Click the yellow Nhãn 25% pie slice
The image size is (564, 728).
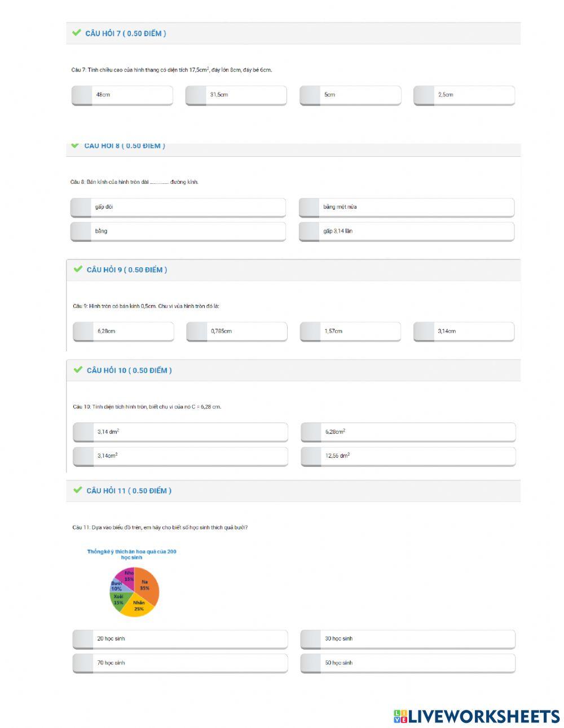tap(138, 607)
